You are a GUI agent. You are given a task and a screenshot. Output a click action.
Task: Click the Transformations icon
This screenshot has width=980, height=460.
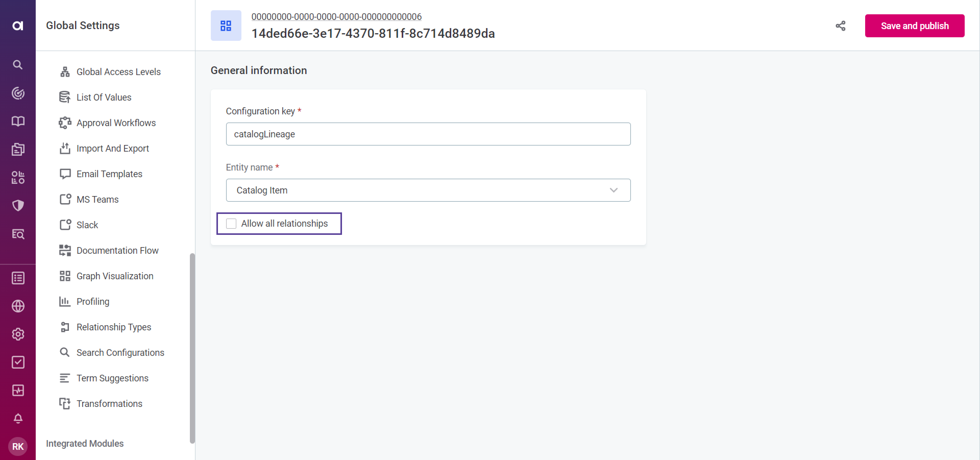pyautogui.click(x=65, y=403)
